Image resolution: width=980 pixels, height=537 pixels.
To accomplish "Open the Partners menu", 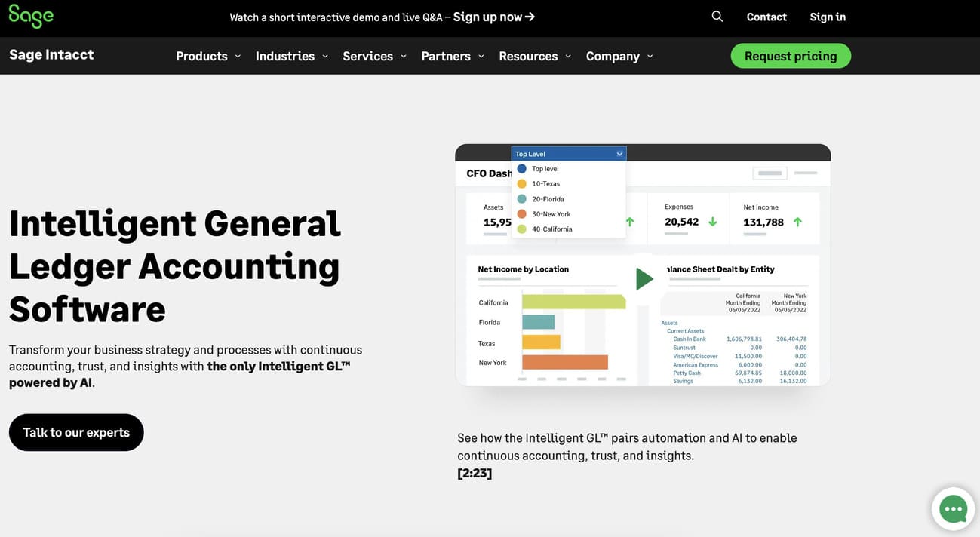I will click(x=446, y=56).
